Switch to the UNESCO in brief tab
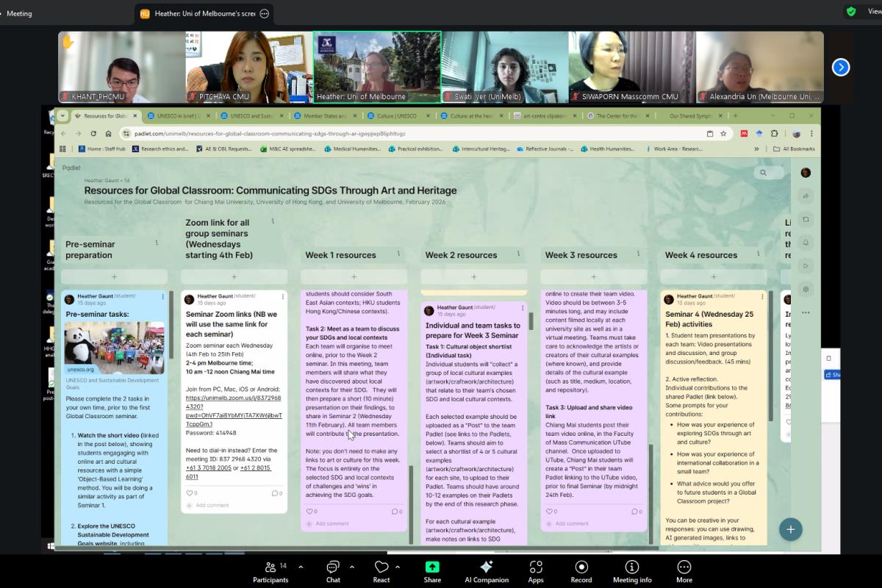882x588 pixels. click(178, 115)
